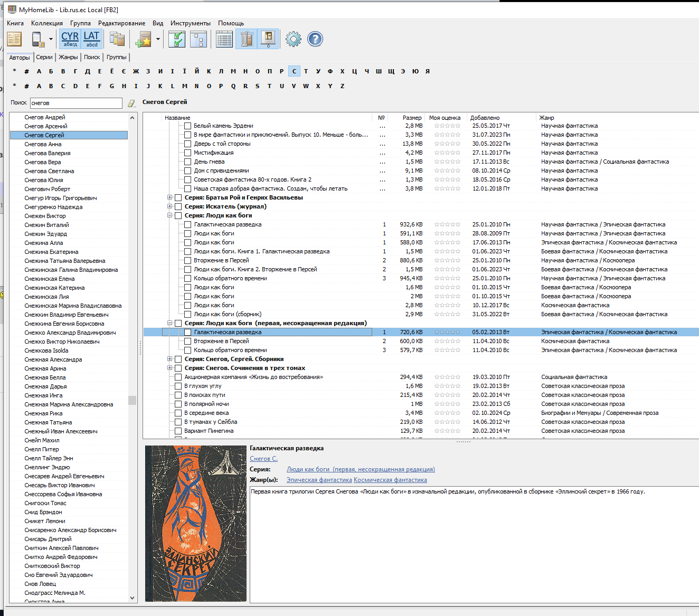The width and height of the screenshot is (699, 616).
Task: Open the Инструменты menu
Action: coord(190,23)
